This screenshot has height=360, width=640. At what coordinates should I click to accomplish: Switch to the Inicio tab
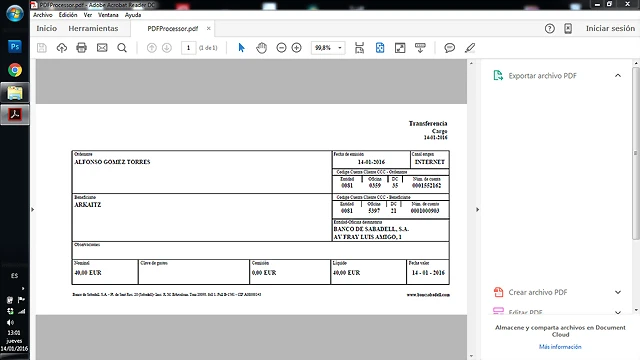point(47,29)
